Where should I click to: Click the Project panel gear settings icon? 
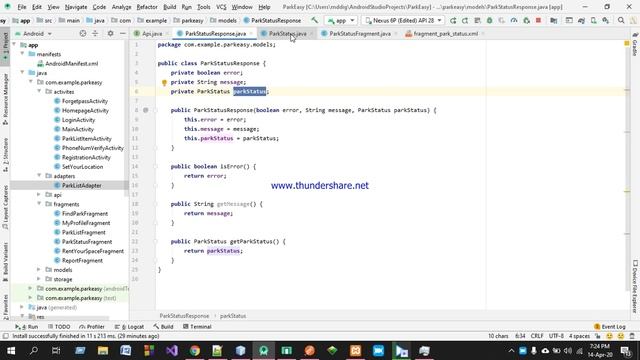pos(110,33)
